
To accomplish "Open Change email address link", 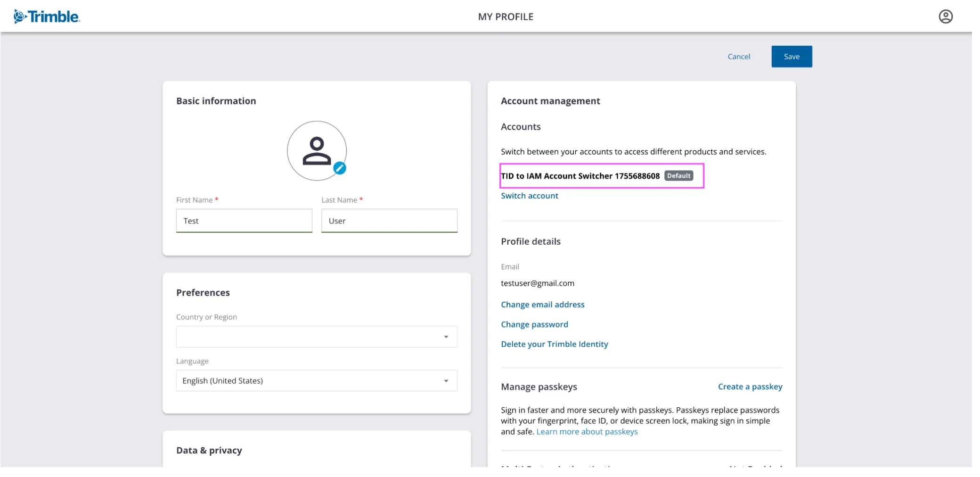I will pos(542,304).
